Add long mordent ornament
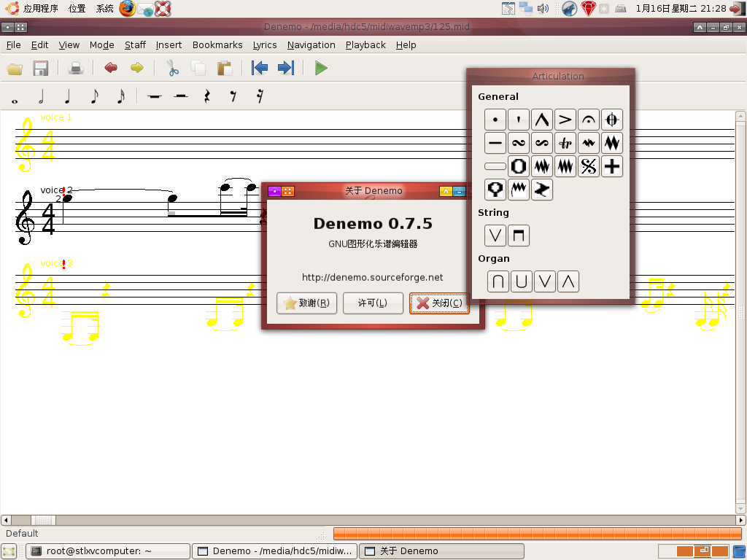 [612, 143]
